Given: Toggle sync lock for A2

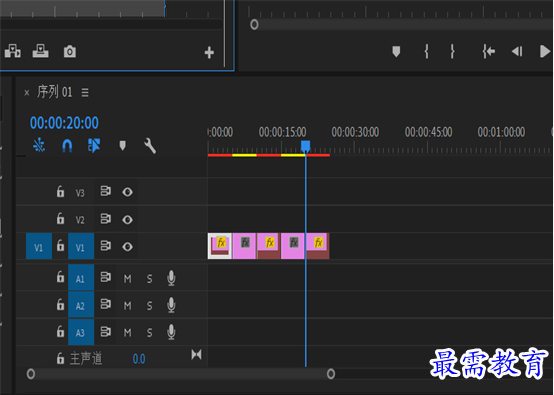Looking at the screenshot, I should 106,304.
